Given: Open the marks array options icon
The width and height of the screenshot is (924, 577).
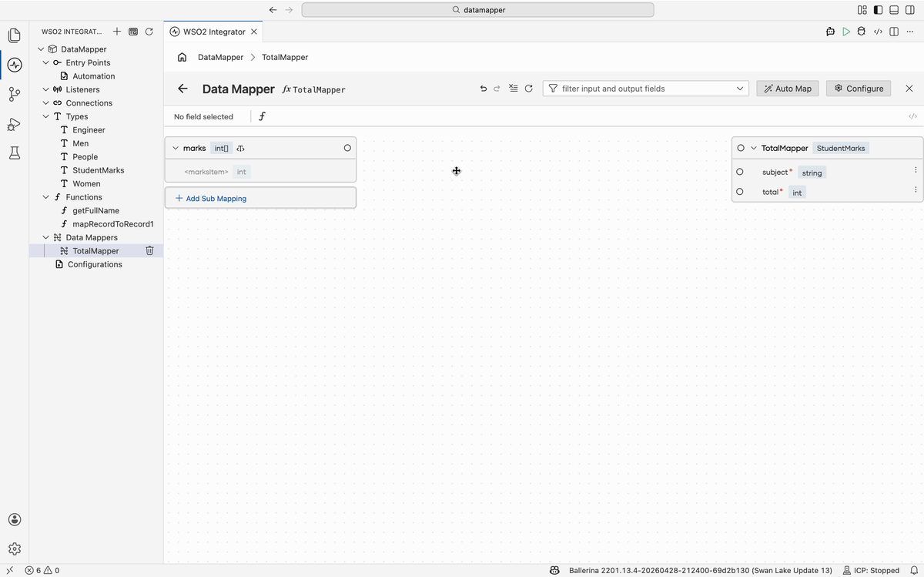Looking at the screenshot, I should (x=241, y=148).
